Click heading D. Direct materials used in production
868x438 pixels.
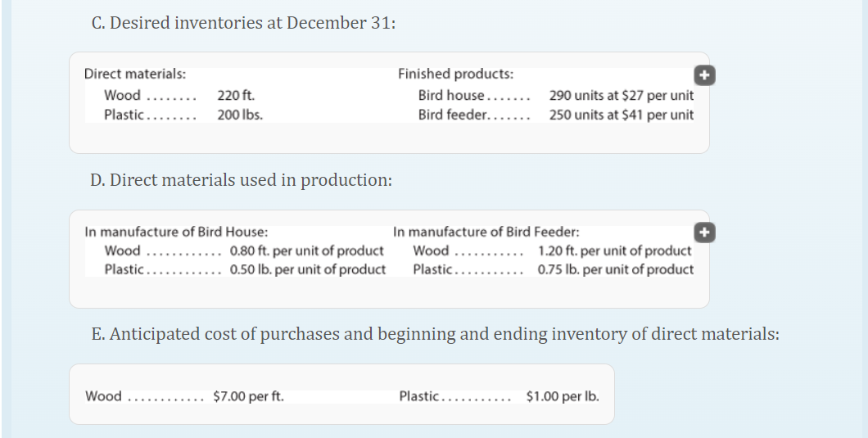click(x=242, y=180)
